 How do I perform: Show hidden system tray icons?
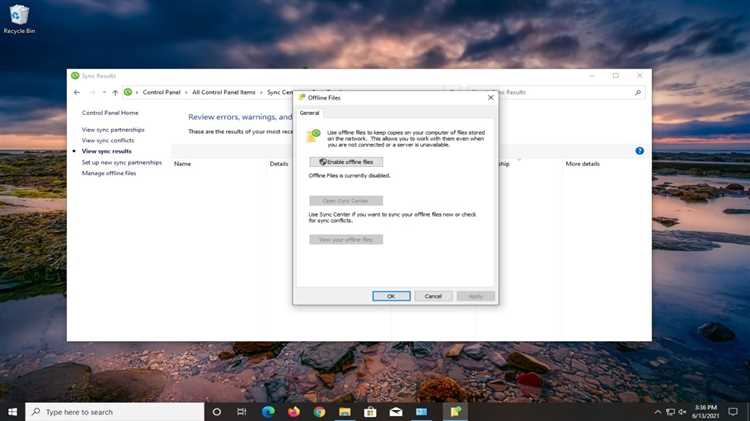[x=657, y=411]
